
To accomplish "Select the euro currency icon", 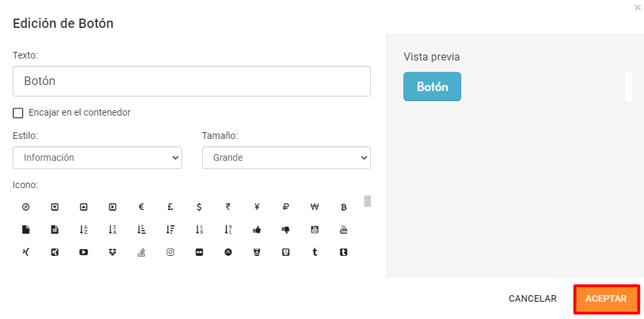I will tap(142, 207).
